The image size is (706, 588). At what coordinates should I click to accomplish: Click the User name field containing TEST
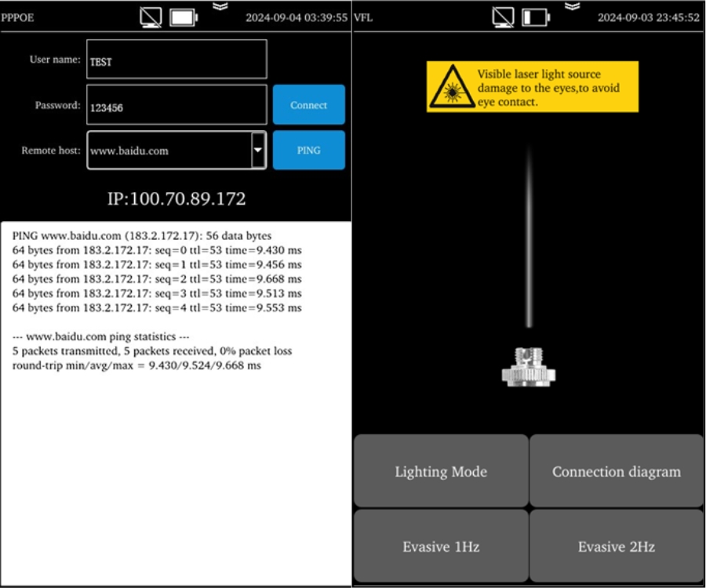click(x=176, y=60)
